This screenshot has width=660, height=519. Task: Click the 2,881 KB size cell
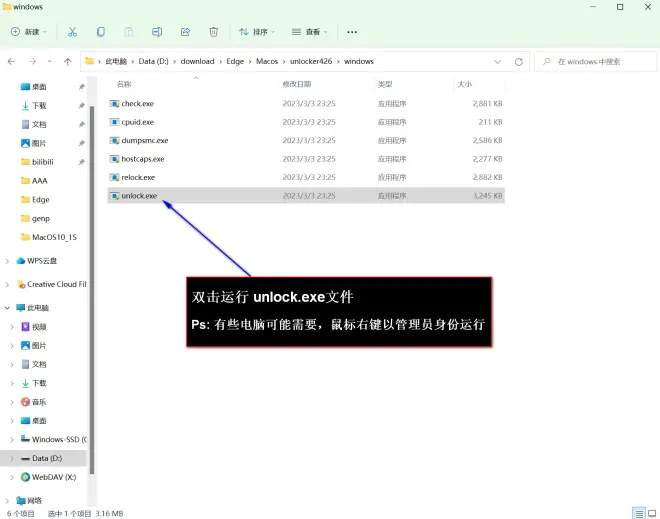[x=487, y=104]
